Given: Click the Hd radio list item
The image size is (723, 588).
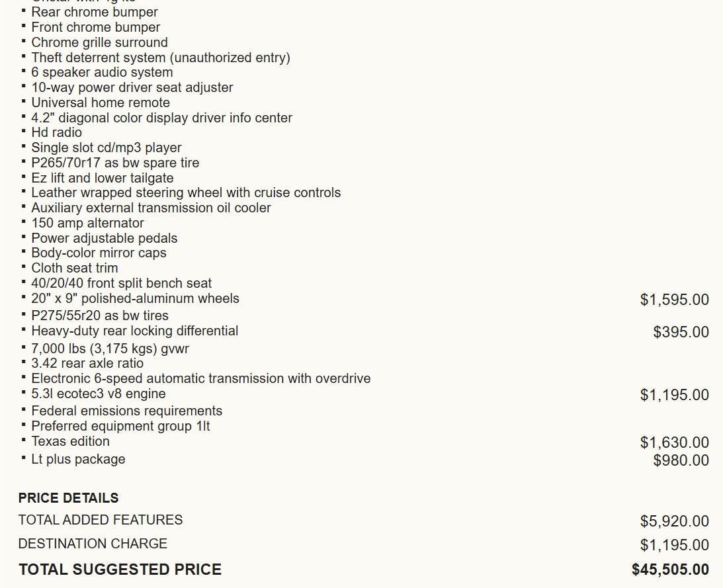Looking at the screenshot, I should pos(56,132).
